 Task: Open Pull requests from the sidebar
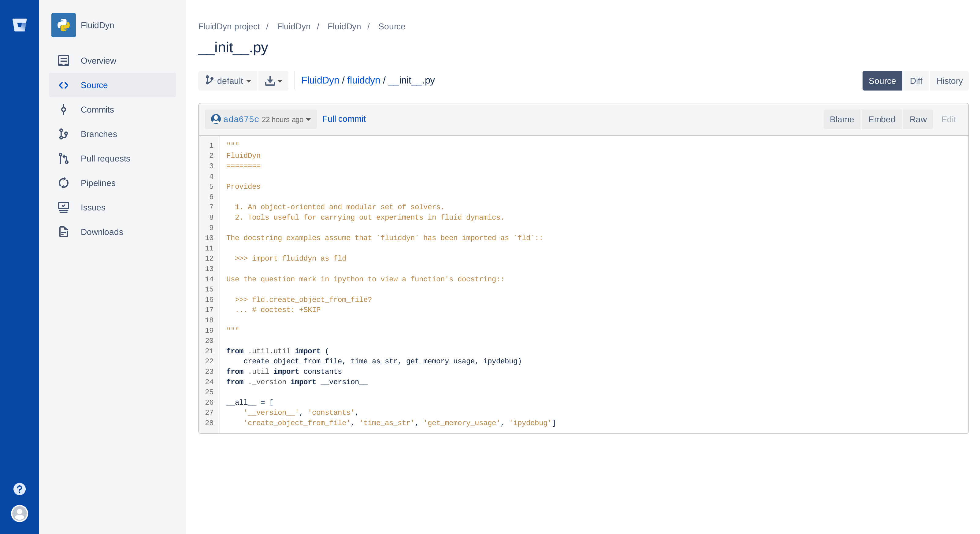pos(105,159)
